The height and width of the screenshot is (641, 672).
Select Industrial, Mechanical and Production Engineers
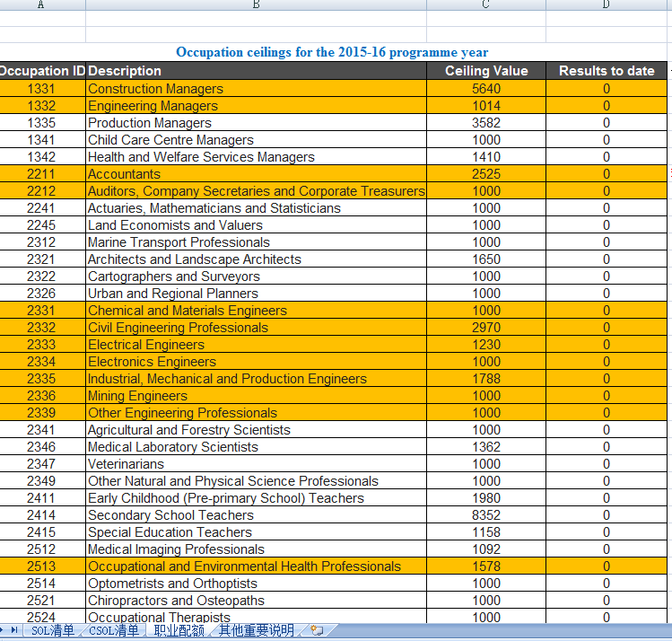(256, 379)
